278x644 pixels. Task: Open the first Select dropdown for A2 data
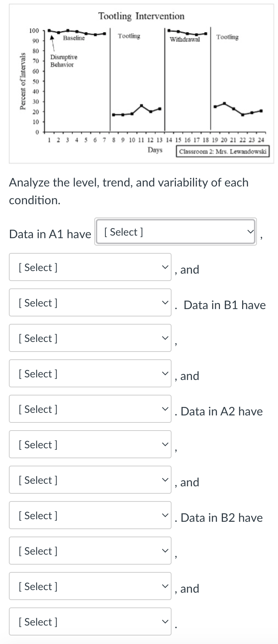click(90, 444)
